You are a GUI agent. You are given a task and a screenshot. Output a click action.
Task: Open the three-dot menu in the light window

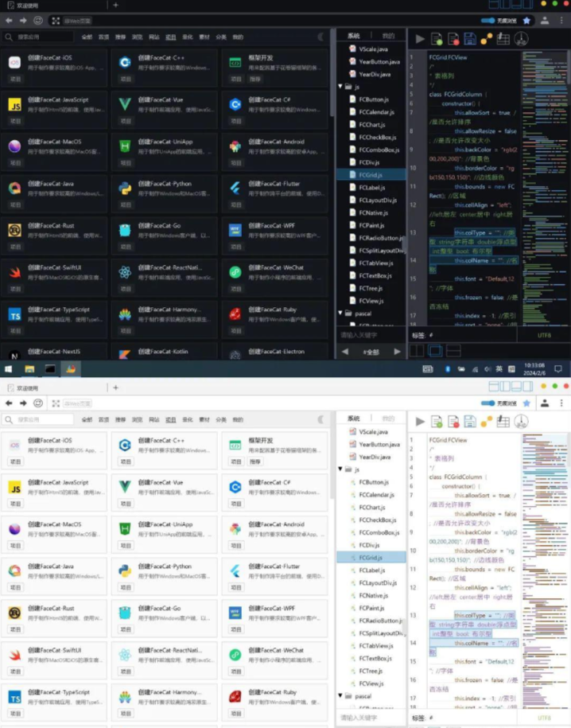point(561,403)
